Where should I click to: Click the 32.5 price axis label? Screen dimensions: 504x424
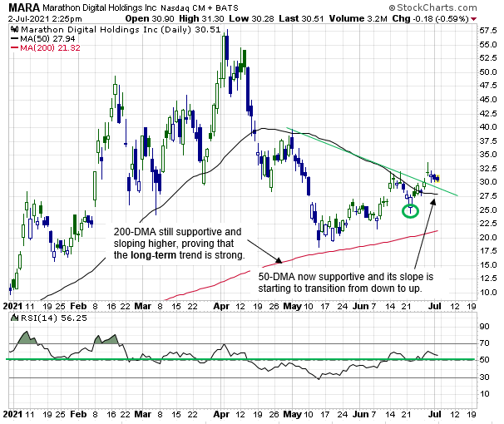(x=488, y=168)
